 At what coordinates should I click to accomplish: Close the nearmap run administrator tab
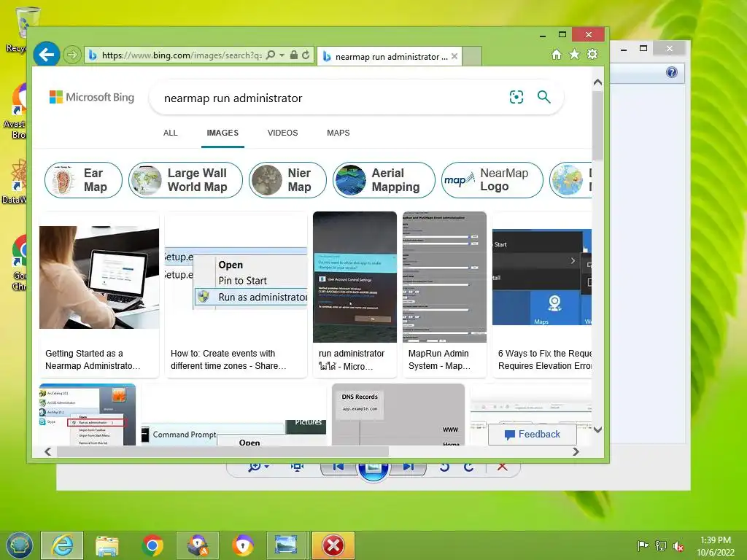tap(454, 56)
